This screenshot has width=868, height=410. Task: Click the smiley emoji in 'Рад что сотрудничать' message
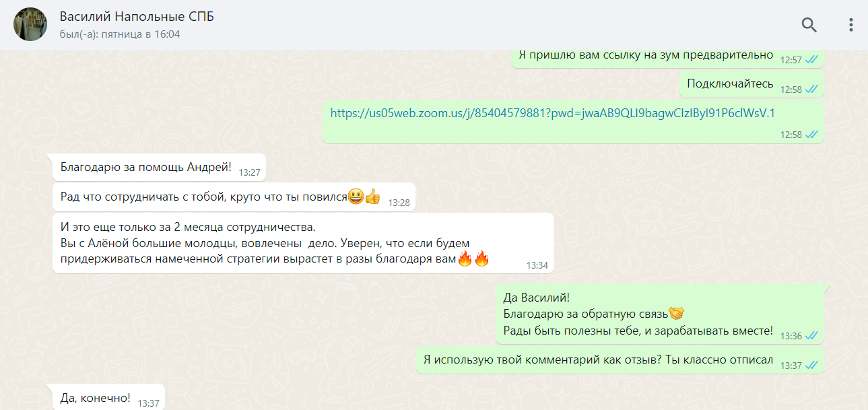coord(356,197)
